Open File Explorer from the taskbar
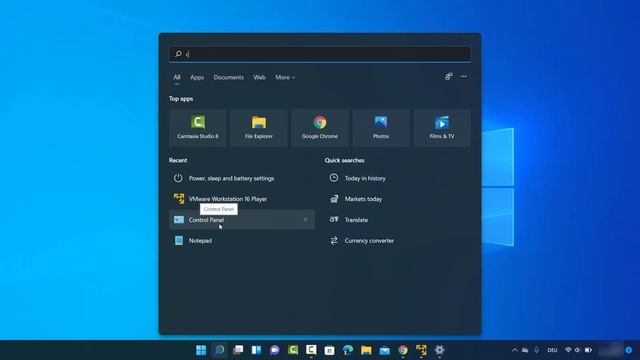 [x=366, y=350]
